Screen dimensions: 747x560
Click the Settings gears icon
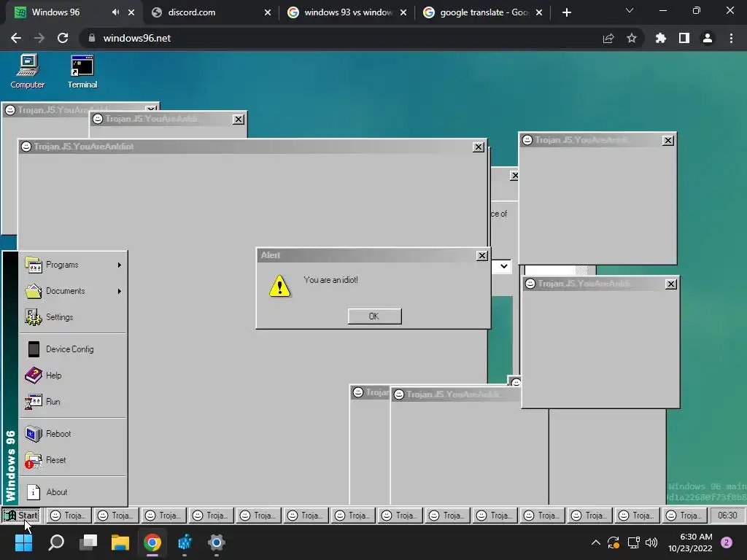[x=34, y=317]
